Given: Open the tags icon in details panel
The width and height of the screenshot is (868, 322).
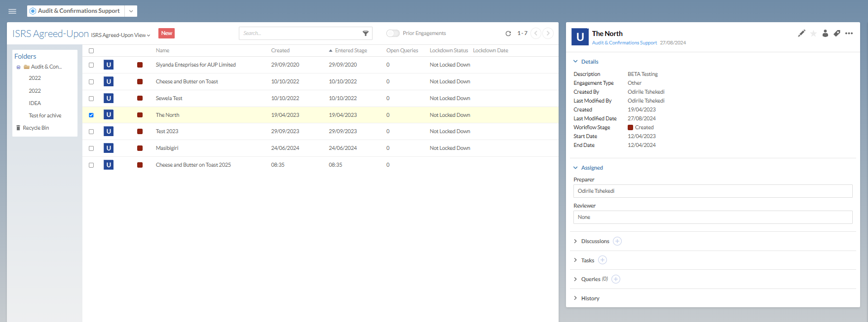Looking at the screenshot, I should coord(837,34).
